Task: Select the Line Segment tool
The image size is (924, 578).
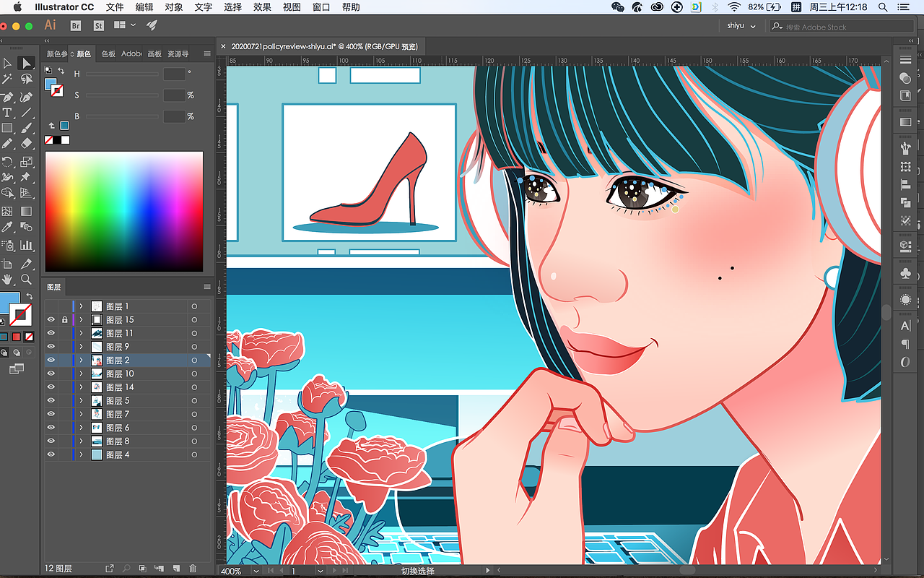Action: pos(26,113)
